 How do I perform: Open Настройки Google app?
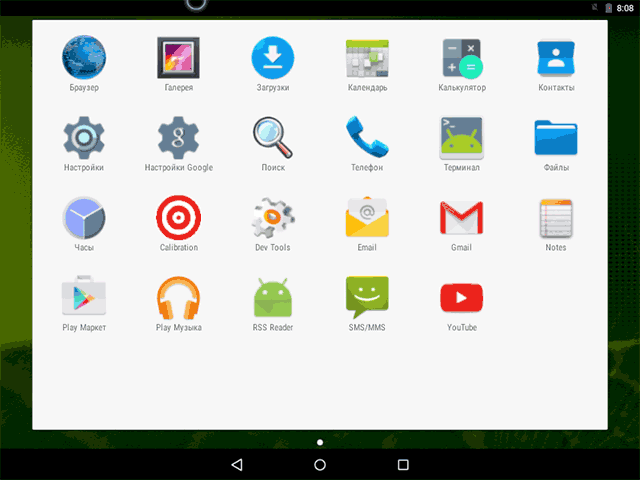point(178,138)
